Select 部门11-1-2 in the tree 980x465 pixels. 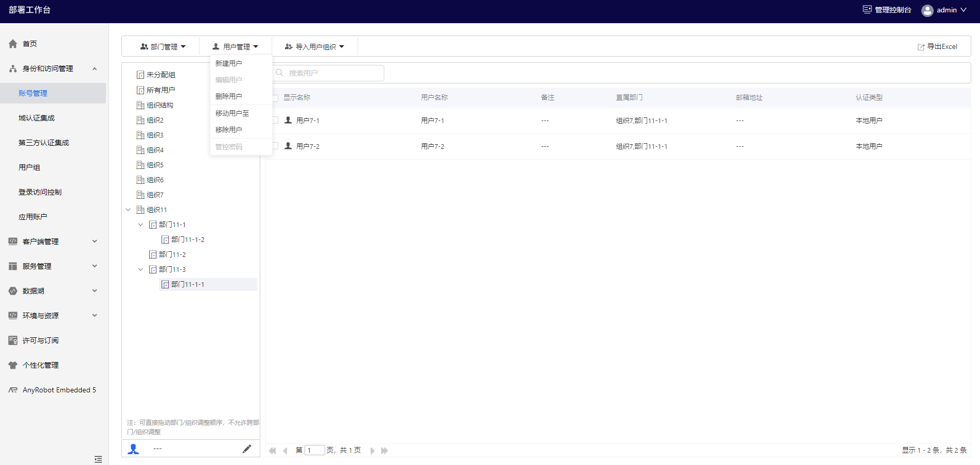click(188, 239)
